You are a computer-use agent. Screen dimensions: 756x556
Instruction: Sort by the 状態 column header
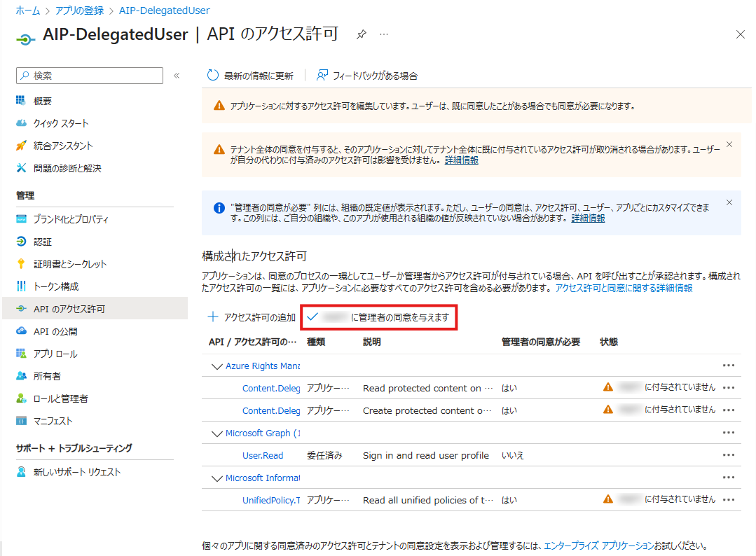coord(608,342)
